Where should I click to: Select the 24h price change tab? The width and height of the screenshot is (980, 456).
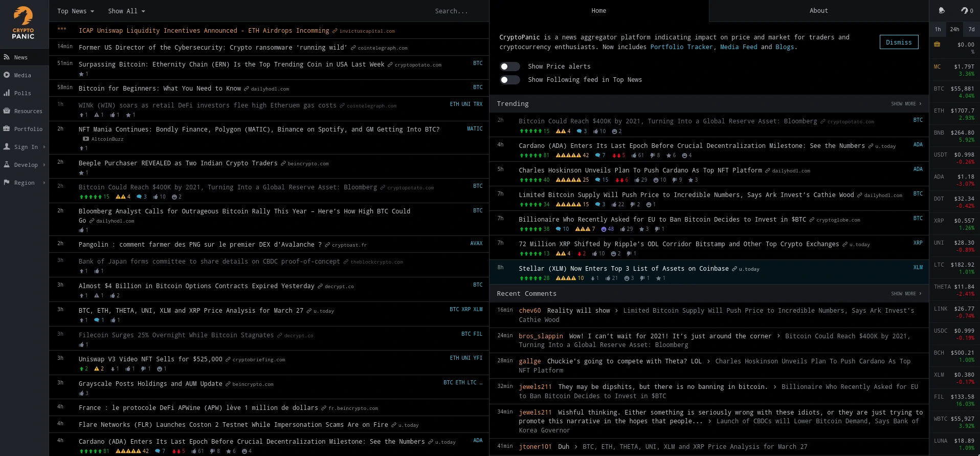coord(954,29)
